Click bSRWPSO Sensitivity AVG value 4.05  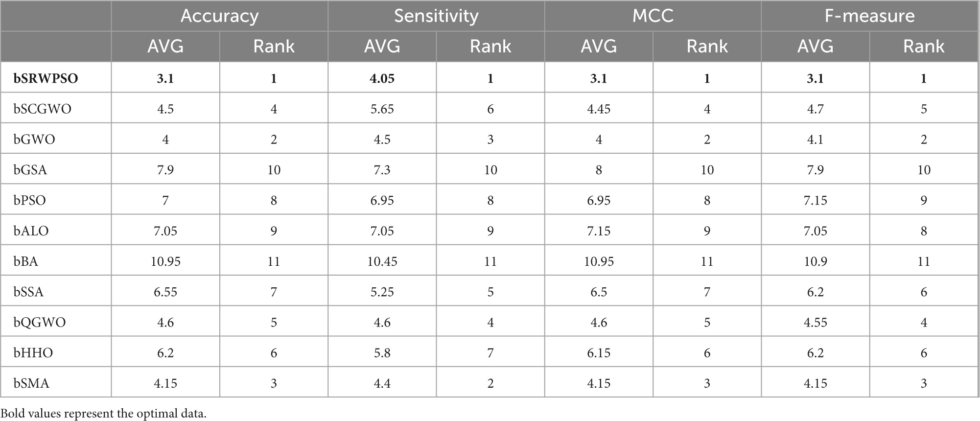coord(382,78)
